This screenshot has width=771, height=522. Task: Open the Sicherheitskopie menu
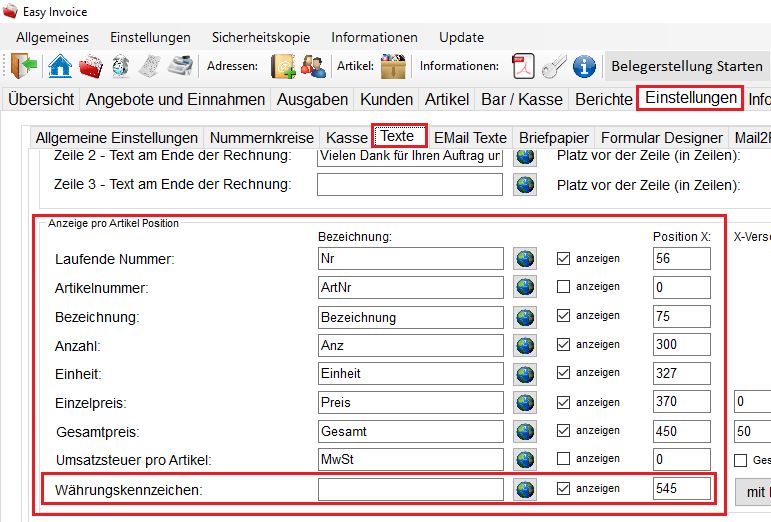pyautogui.click(x=260, y=37)
